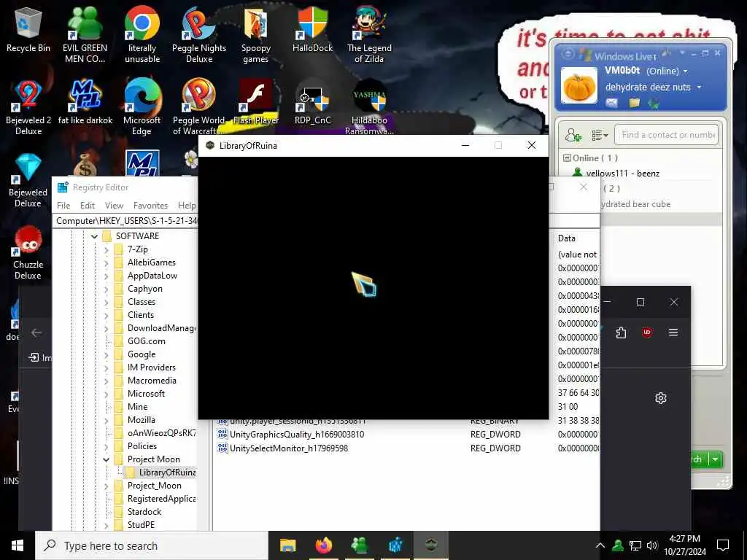This screenshot has height=560, width=747.
Task: Click Windows Live Messenger taskbar icon
Action: coord(359,545)
